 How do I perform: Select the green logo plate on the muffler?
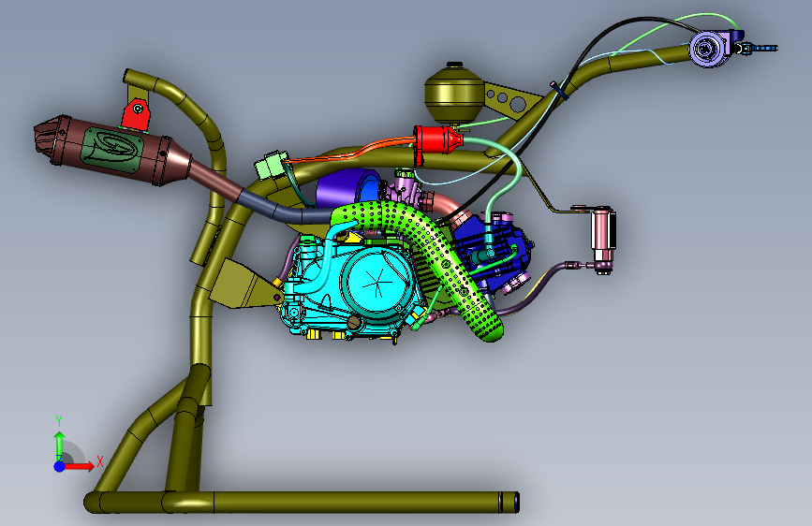point(111,150)
